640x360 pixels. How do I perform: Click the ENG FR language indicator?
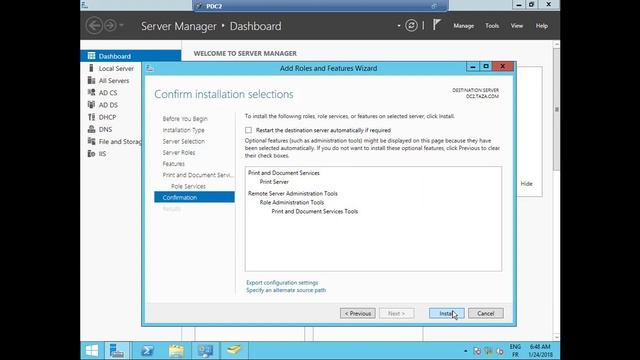click(x=515, y=351)
